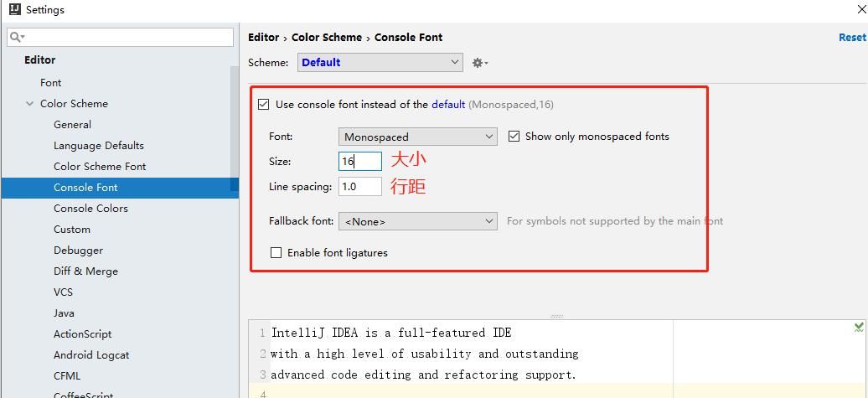Click the settings search box
868x398 pixels.
[x=120, y=37]
